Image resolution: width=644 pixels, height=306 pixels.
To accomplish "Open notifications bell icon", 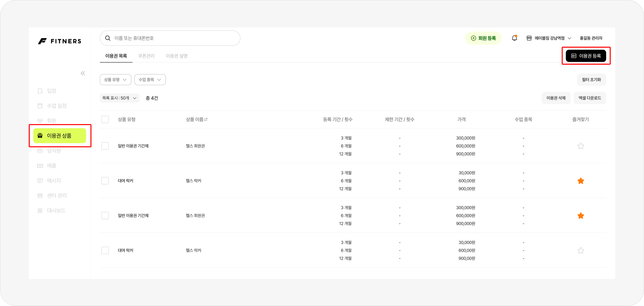I will pyautogui.click(x=515, y=38).
